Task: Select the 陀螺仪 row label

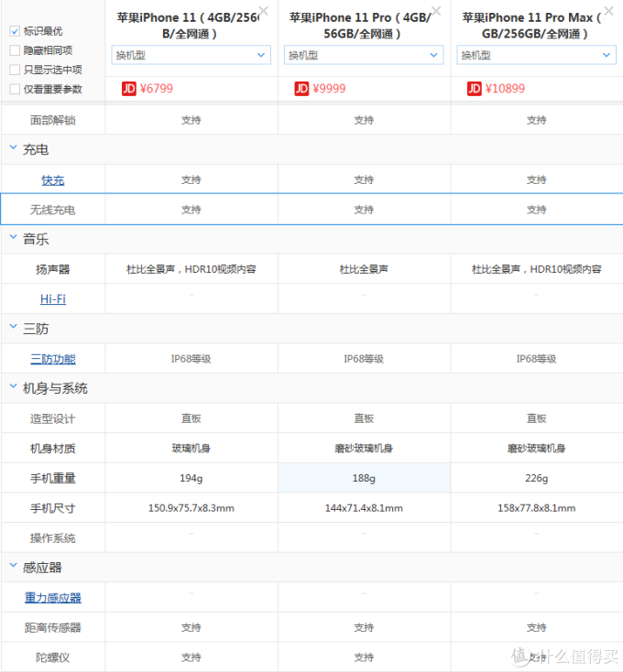Action: (53, 657)
